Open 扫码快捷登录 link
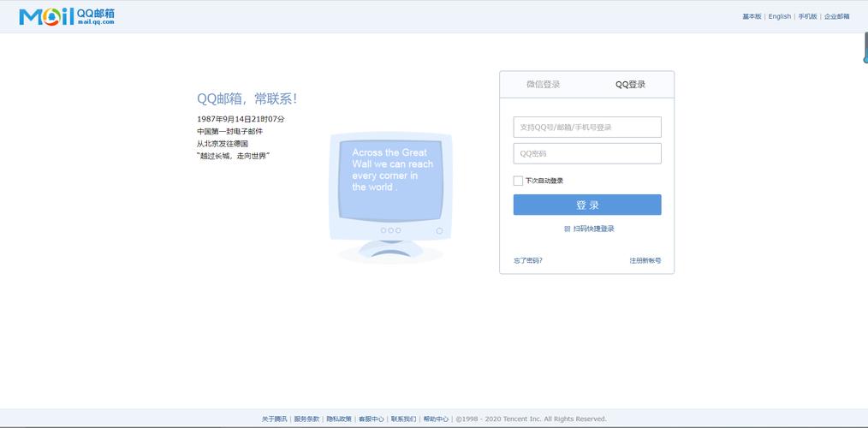This screenshot has width=868, height=428. tap(593, 229)
